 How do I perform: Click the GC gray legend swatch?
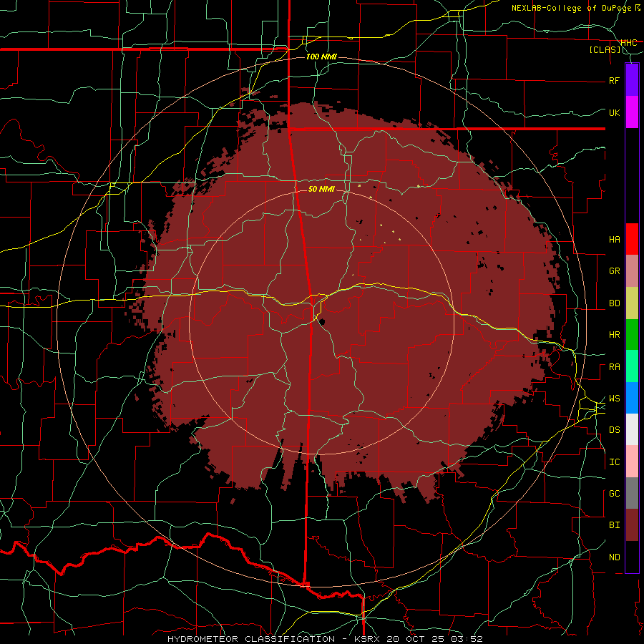(x=632, y=493)
